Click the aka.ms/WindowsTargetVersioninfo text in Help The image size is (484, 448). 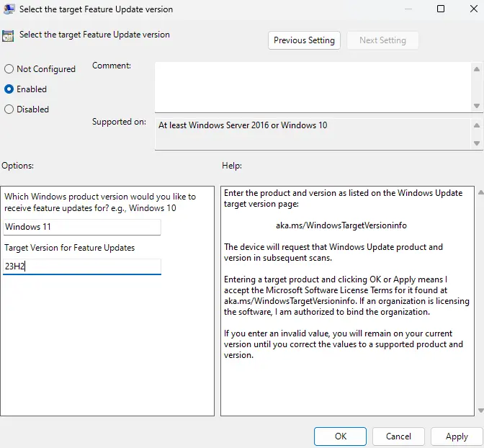[x=341, y=225]
